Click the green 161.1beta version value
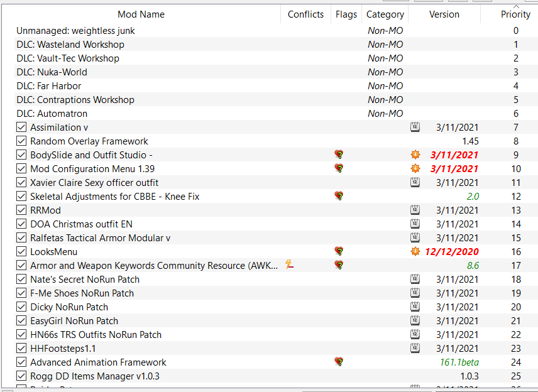Image resolution: width=538 pixels, height=392 pixels. coord(459,362)
